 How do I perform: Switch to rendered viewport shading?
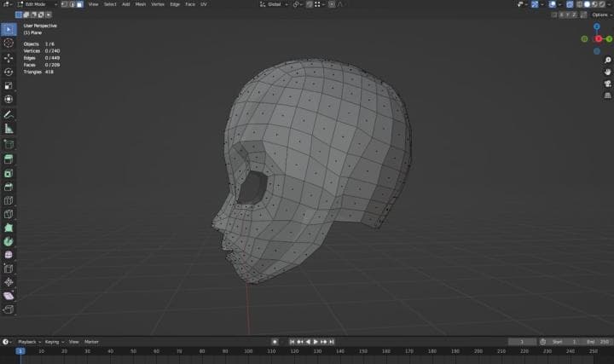602,4
